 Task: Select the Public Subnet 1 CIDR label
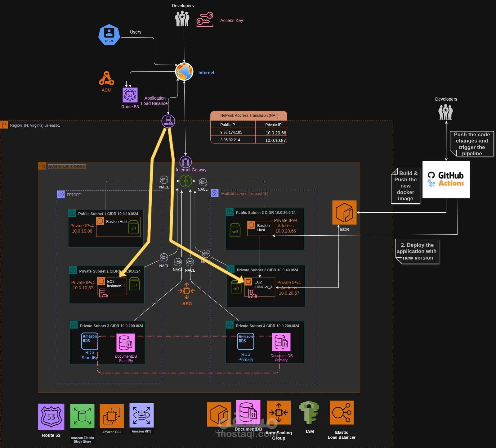point(108,214)
